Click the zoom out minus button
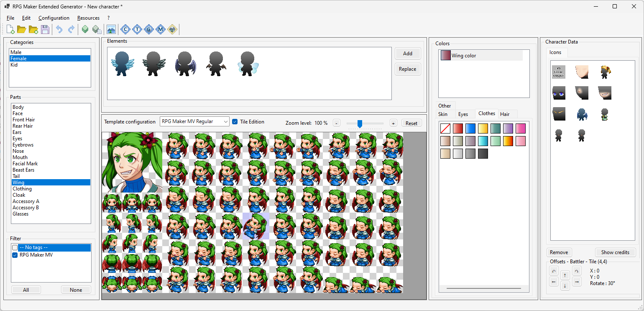644x311 pixels. 337,123
